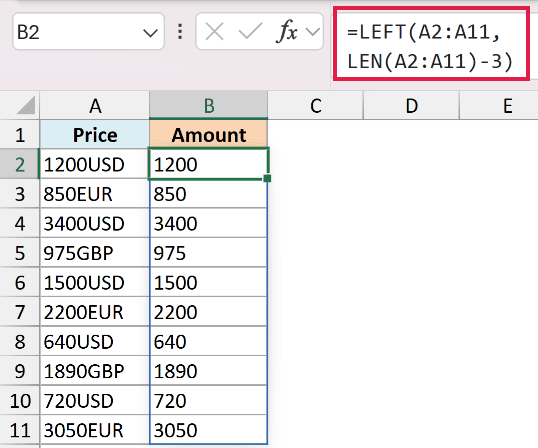Select Amount cell showing 1500
The width and height of the screenshot is (538, 448).
(209, 282)
